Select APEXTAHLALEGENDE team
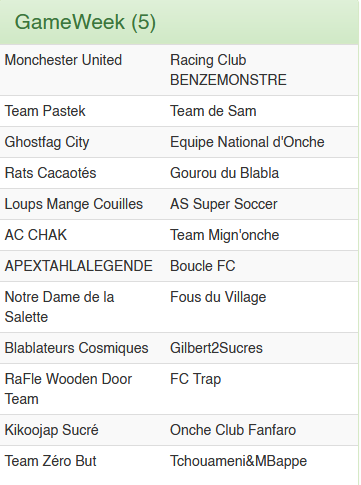This screenshot has width=361, height=485. (x=79, y=266)
